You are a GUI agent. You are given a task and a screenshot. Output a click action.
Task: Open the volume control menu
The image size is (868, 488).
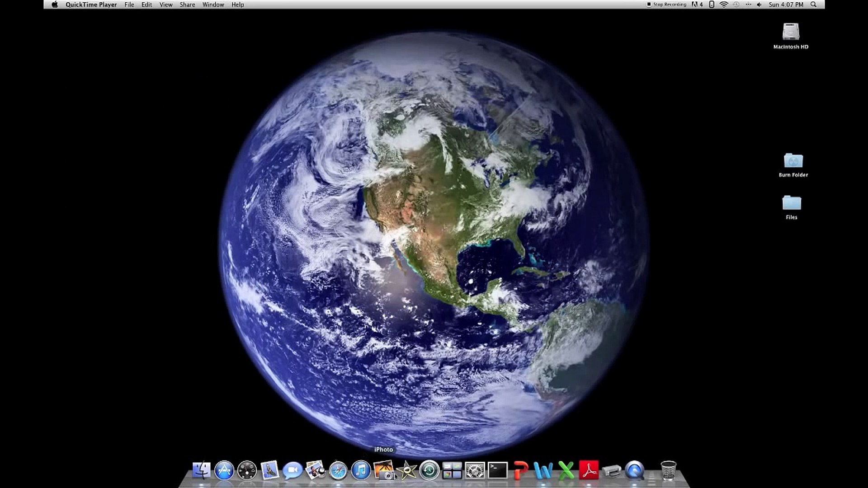759,5
